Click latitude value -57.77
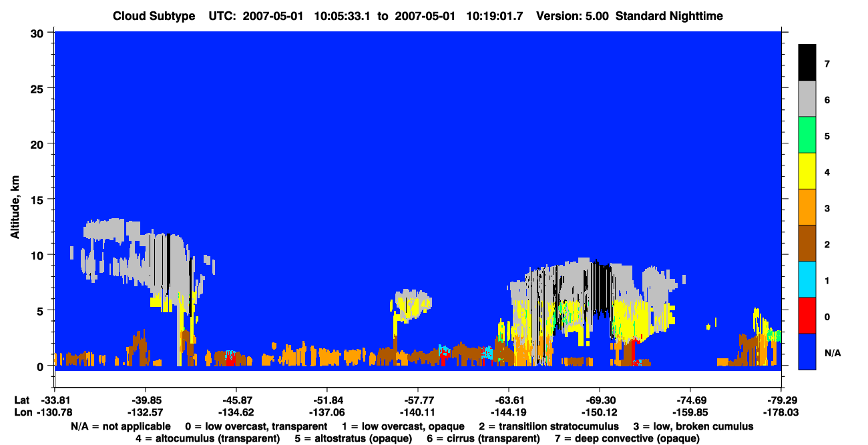The image size is (868, 445). click(417, 400)
